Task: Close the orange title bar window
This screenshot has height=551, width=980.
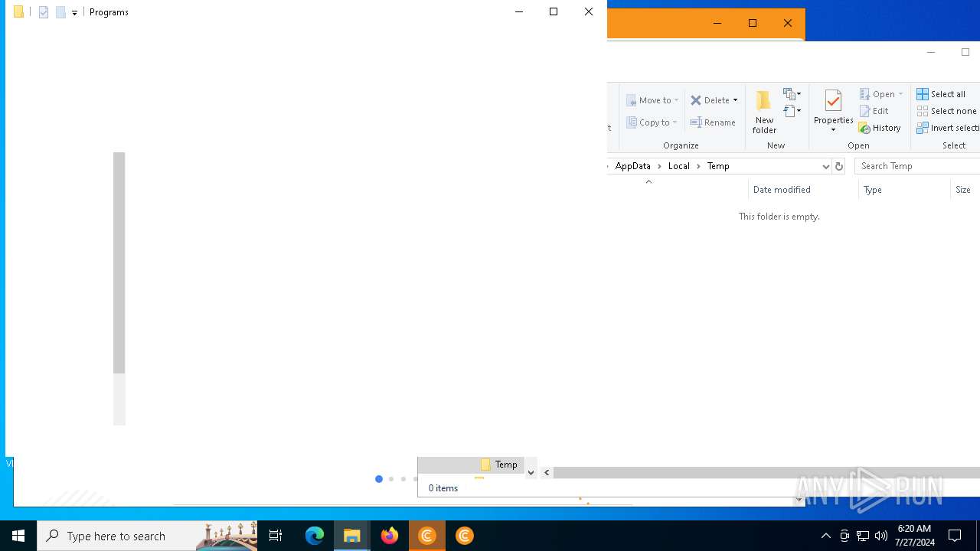Action: [788, 23]
